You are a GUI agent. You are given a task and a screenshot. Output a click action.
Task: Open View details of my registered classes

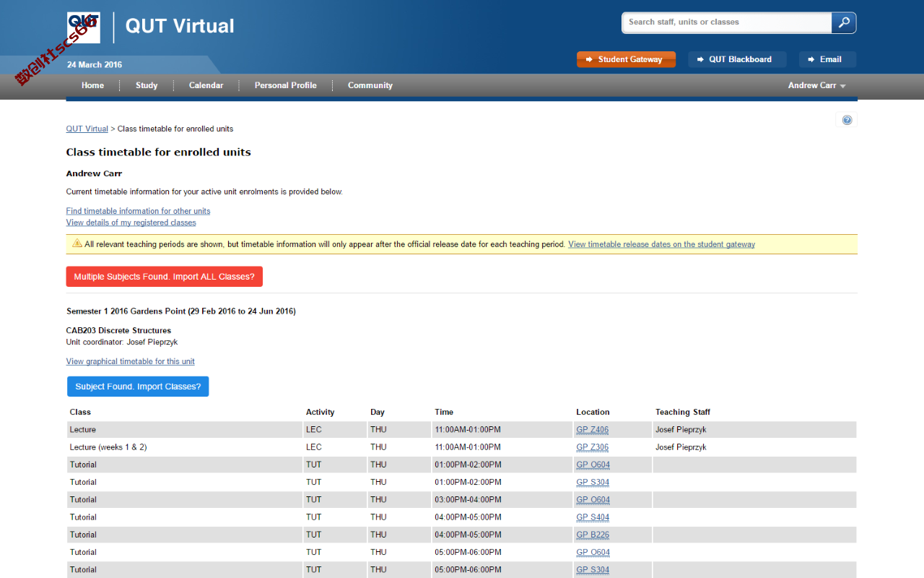[x=131, y=223]
